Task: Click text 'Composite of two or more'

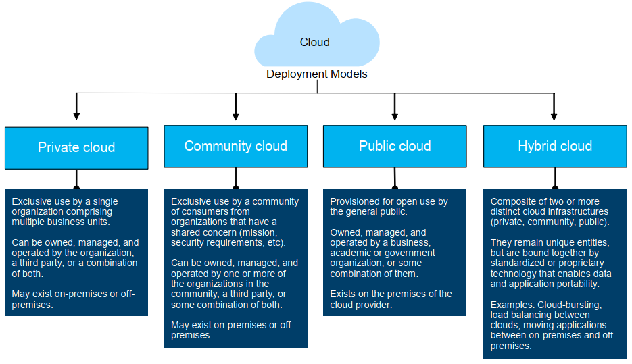Action: [x=545, y=201]
